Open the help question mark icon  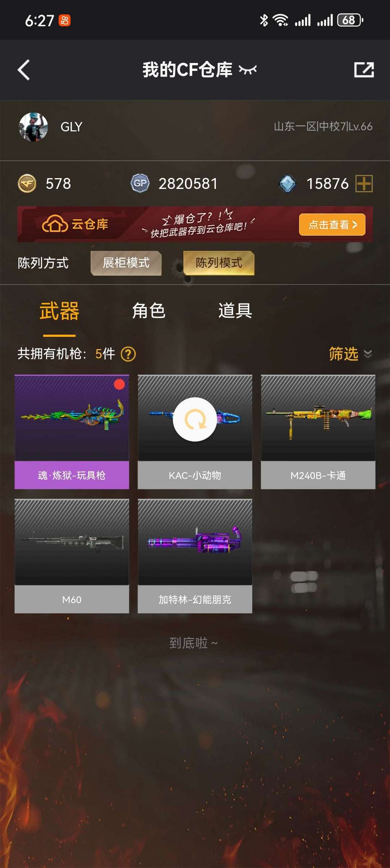(x=128, y=354)
